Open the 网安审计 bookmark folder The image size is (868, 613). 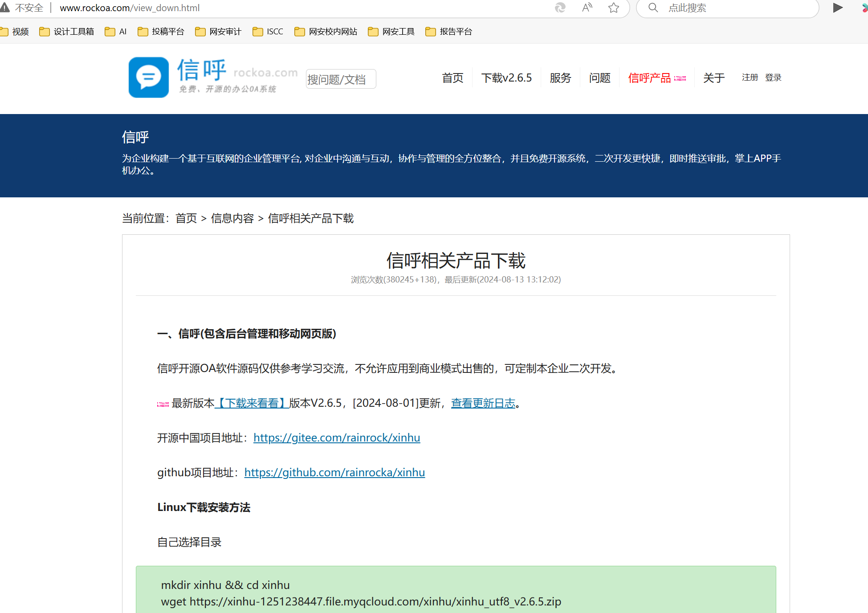tap(218, 32)
